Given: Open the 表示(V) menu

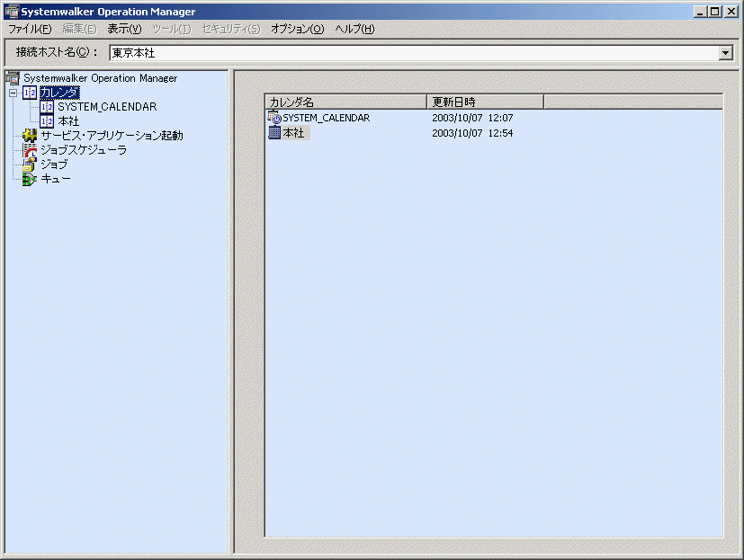Looking at the screenshot, I should 124,29.
